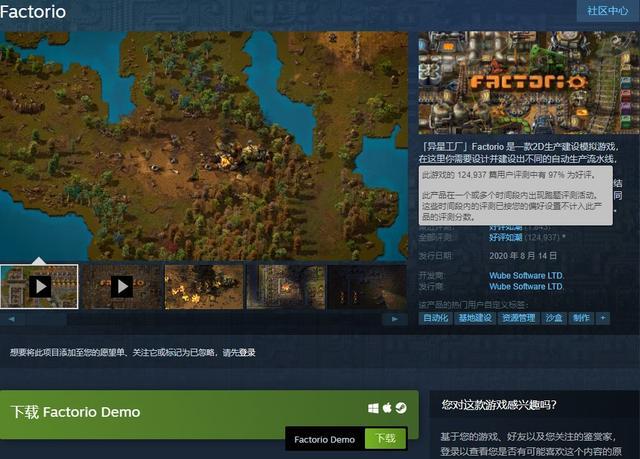Select the third screenshot thumbnail
This screenshot has width=640, height=459.
pos(204,287)
